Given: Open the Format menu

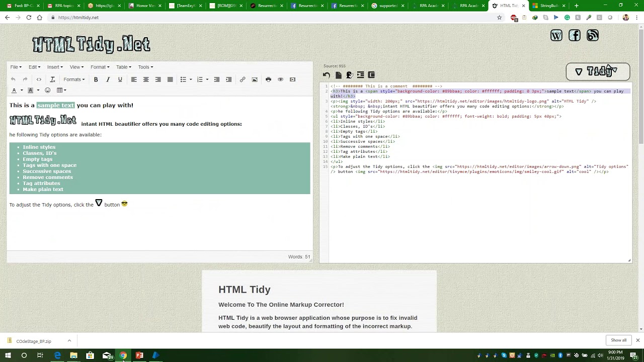Looking at the screenshot, I should pos(100,67).
